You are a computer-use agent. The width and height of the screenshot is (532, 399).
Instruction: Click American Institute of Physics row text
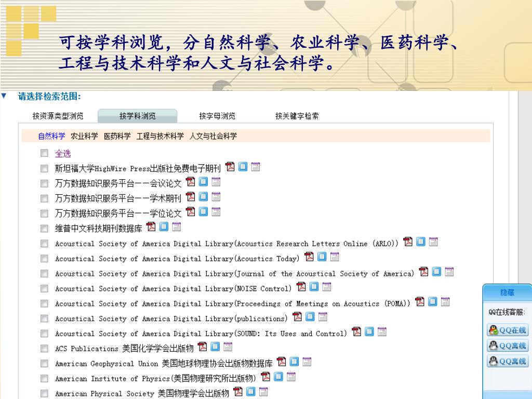pos(156,378)
